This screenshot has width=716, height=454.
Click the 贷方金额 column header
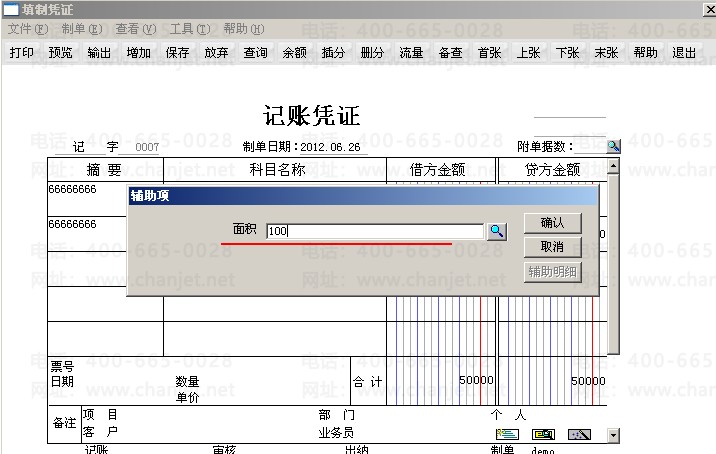[x=553, y=170]
